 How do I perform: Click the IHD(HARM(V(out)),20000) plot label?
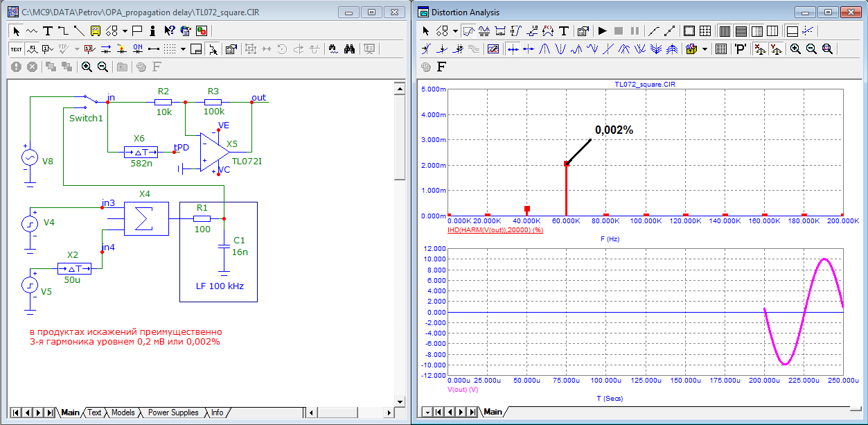click(495, 228)
